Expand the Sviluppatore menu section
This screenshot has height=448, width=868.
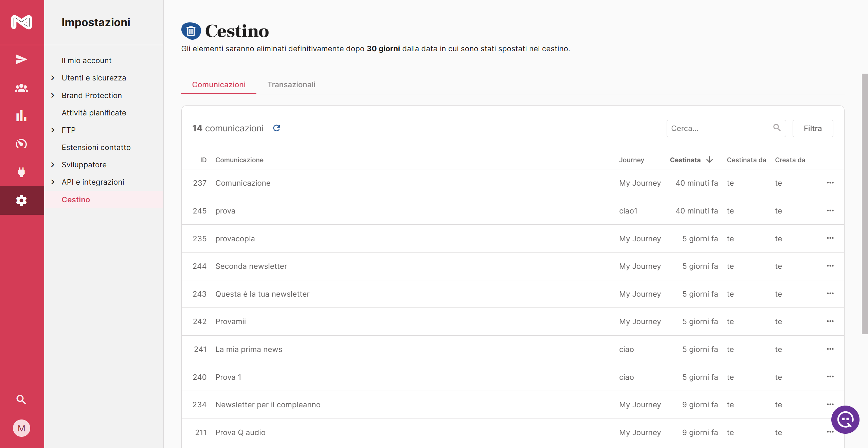click(x=53, y=165)
